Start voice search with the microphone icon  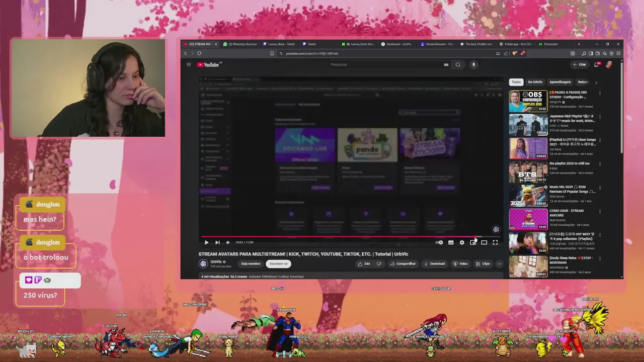473,64
